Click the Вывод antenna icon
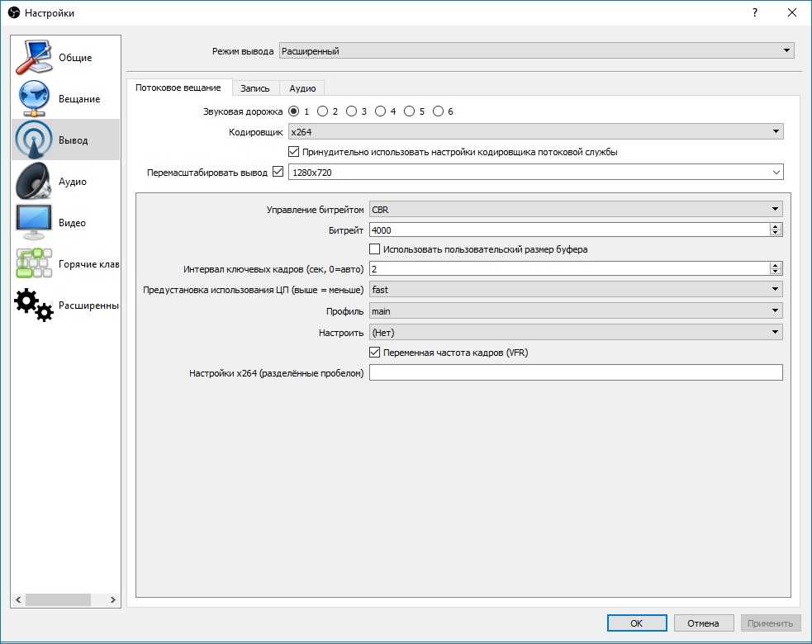This screenshot has height=644, width=812. tap(34, 140)
